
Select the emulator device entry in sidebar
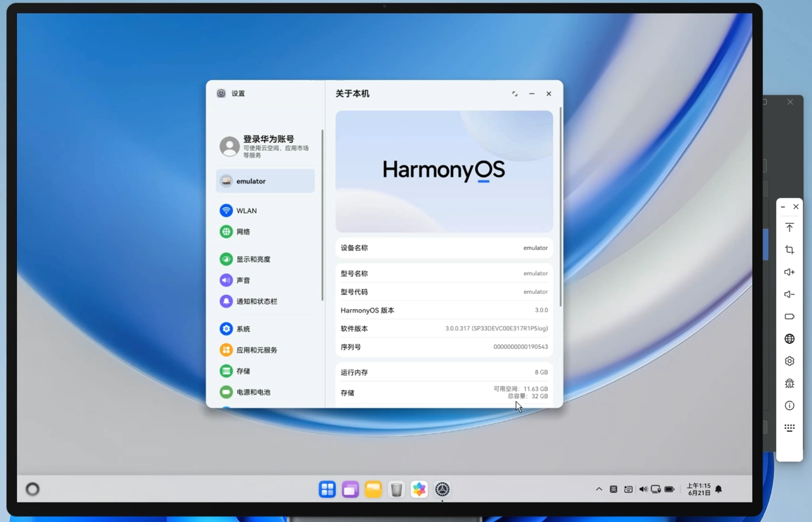(x=265, y=181)
